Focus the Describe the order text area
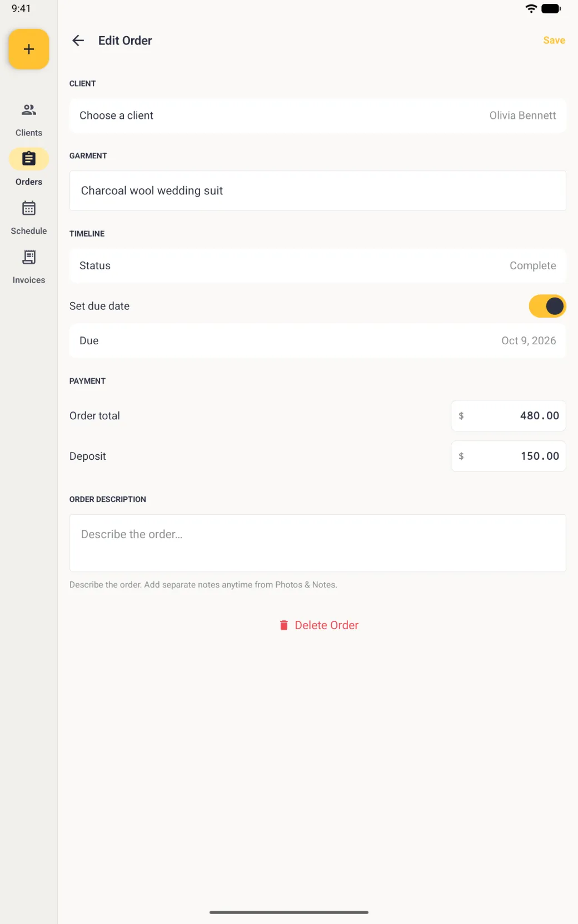This screenshot has height=924, width=578. coord(318,543)
